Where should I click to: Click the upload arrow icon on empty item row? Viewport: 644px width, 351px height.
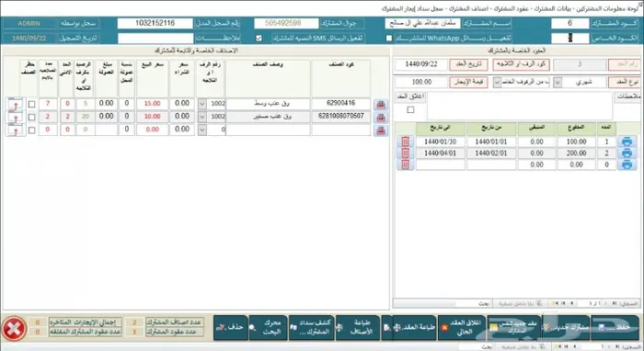click(x=16, y=130)
